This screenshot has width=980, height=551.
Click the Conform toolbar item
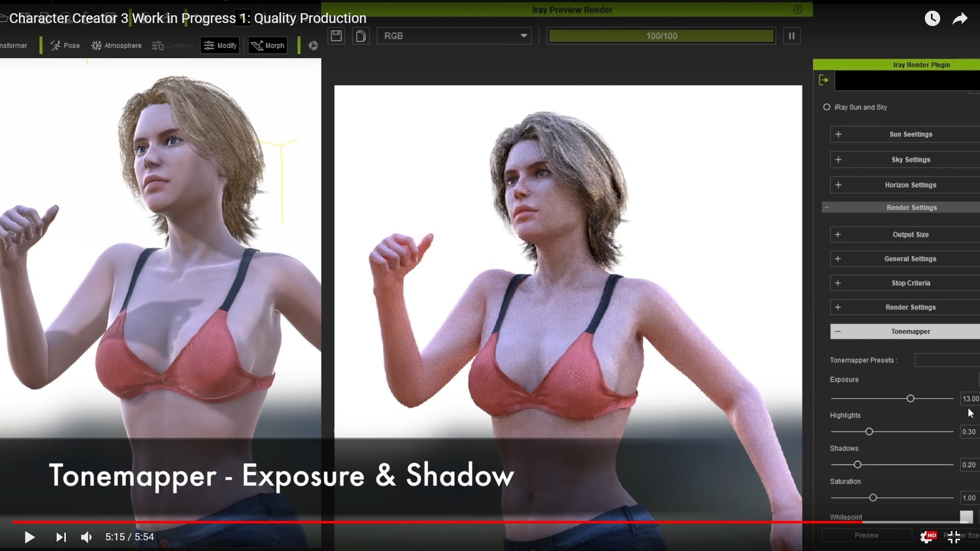pyautogui.click(x=173, y=45)
